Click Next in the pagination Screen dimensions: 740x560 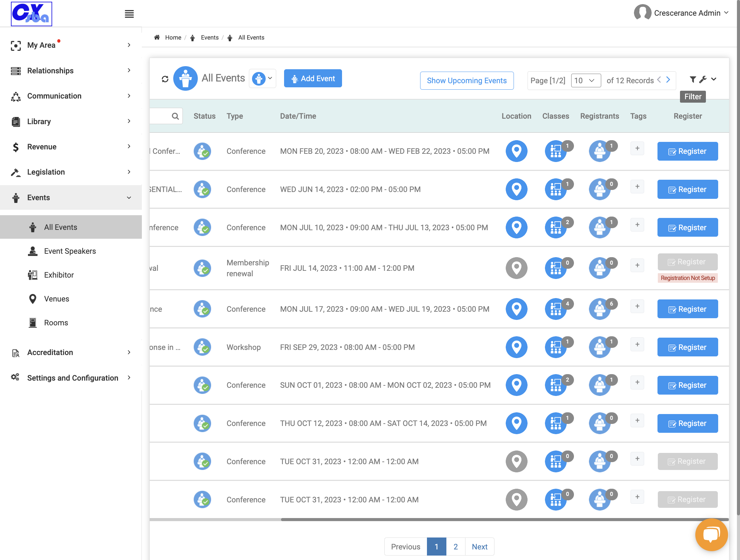[x=479, y=547]
